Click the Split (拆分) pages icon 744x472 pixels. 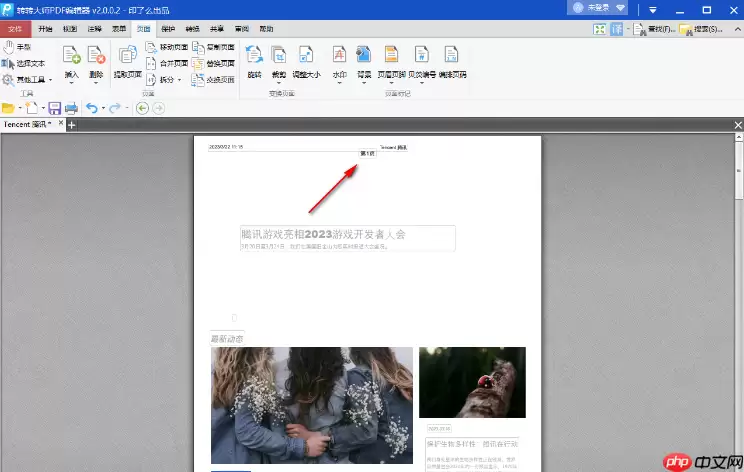151,80
